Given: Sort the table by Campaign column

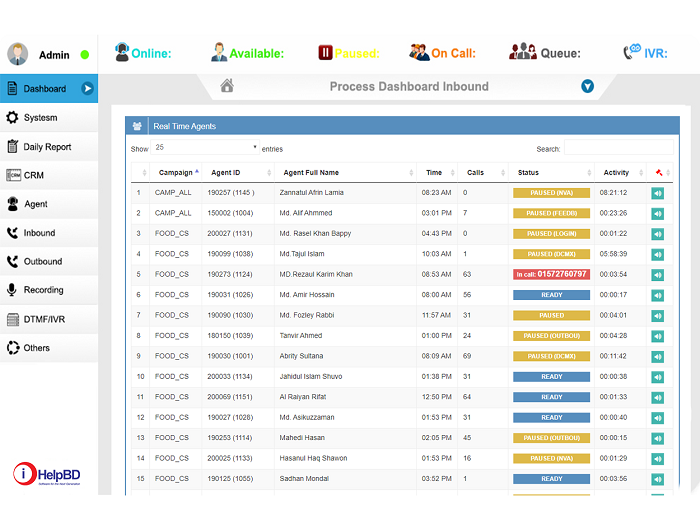Looking at the screenshot, I should click(x=178, y=172).
